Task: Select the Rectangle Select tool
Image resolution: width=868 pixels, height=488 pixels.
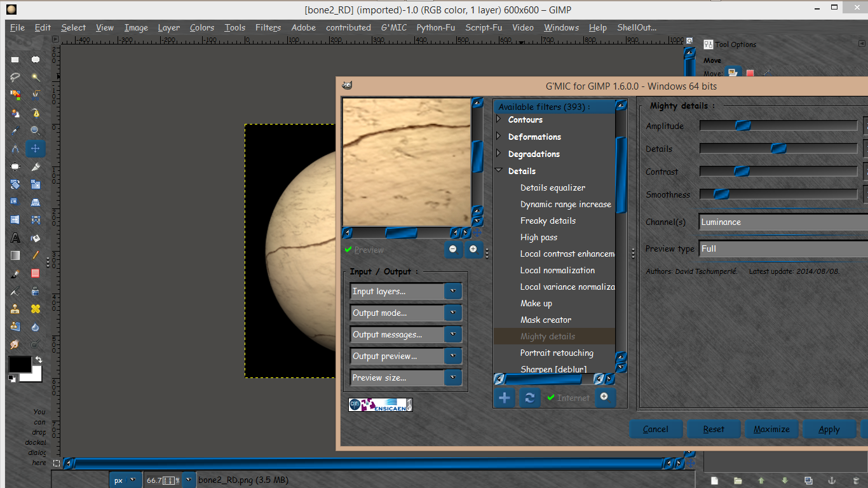Action: click(x=15, y=60)
